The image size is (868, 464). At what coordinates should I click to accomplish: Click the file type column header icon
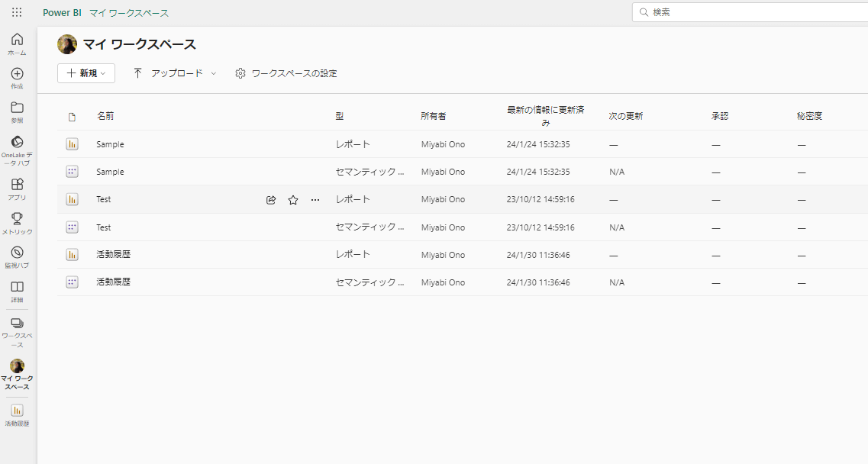click(72, 117)
